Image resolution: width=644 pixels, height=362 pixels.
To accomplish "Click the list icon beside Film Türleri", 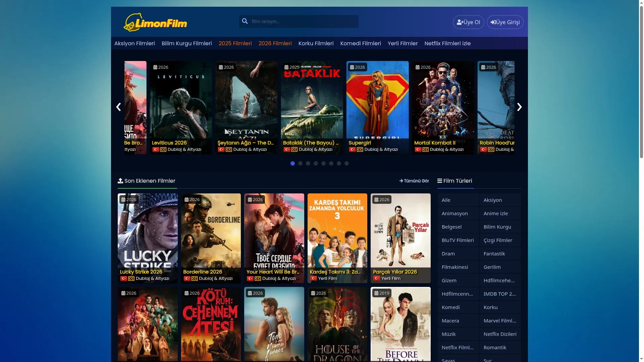I will [440, 181].
